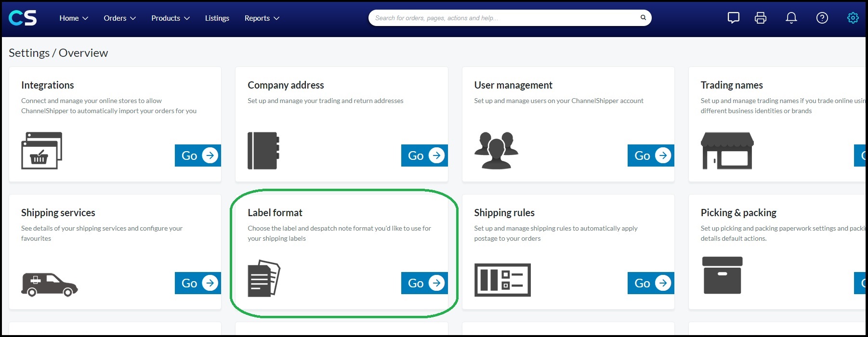
Task: Click the Picking & packing box icon
Action: (x=723, y=275)
